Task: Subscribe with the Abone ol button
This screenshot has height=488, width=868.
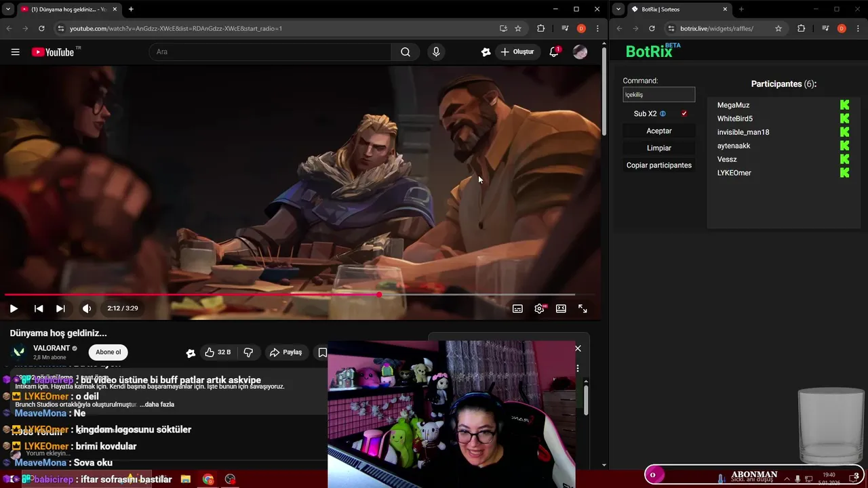Action: [x=108, y=352]
